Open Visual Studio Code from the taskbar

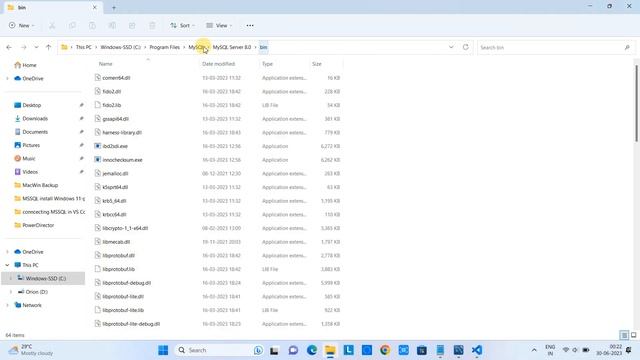pos(477,350)
